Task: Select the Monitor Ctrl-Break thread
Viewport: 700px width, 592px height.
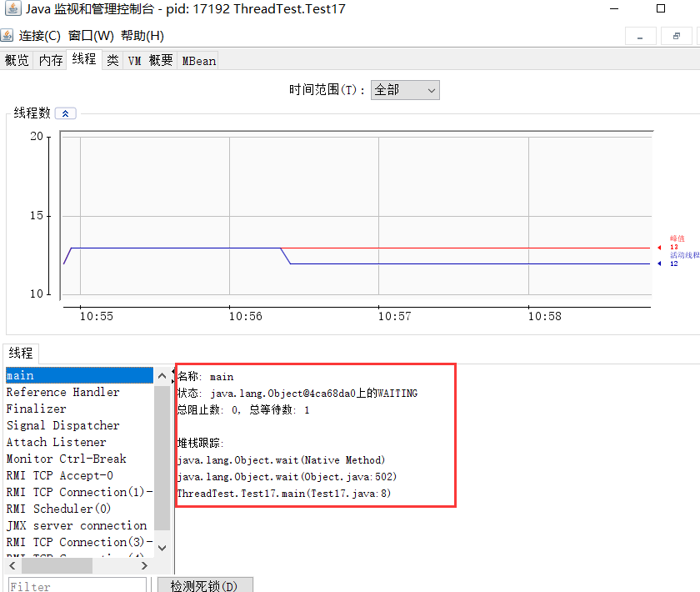Action: (x=79, y=459)
